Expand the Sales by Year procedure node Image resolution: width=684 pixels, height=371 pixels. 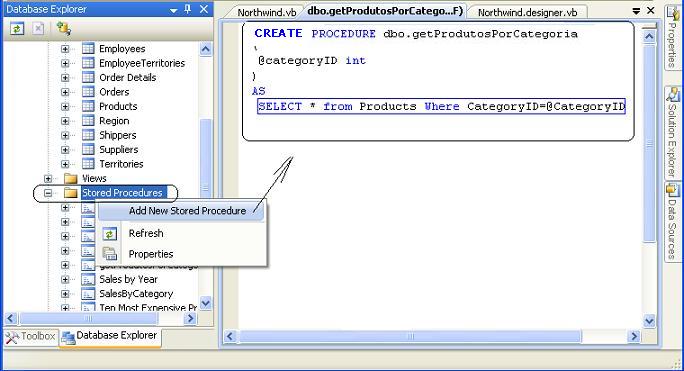(x=65, y=279)
